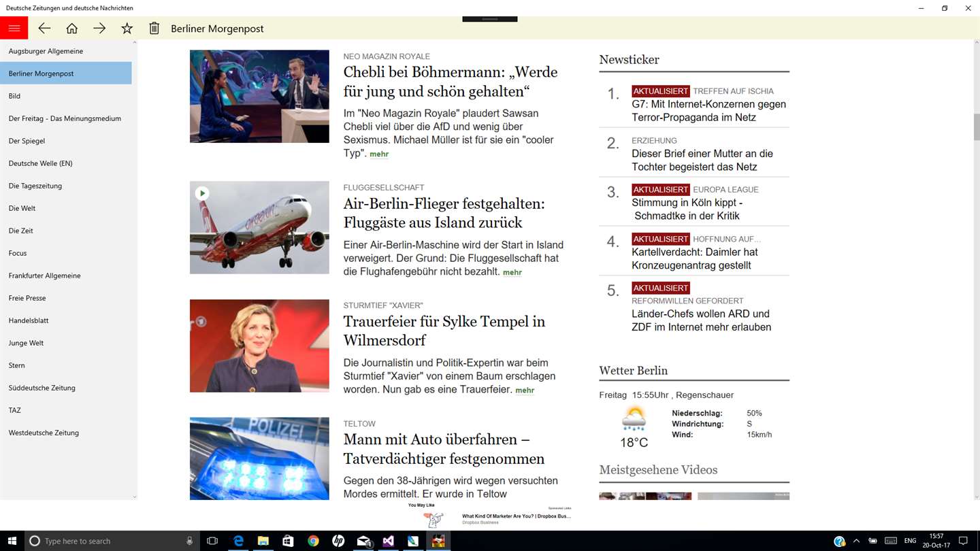Open Focus
The image size is (980, 551).
click(66, 253)
